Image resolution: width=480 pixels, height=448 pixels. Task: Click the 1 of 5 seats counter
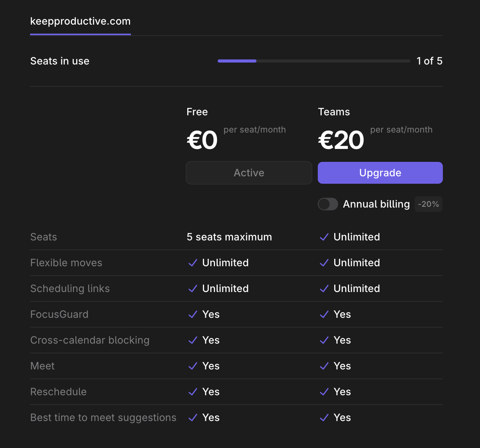(x=429, y=61)
